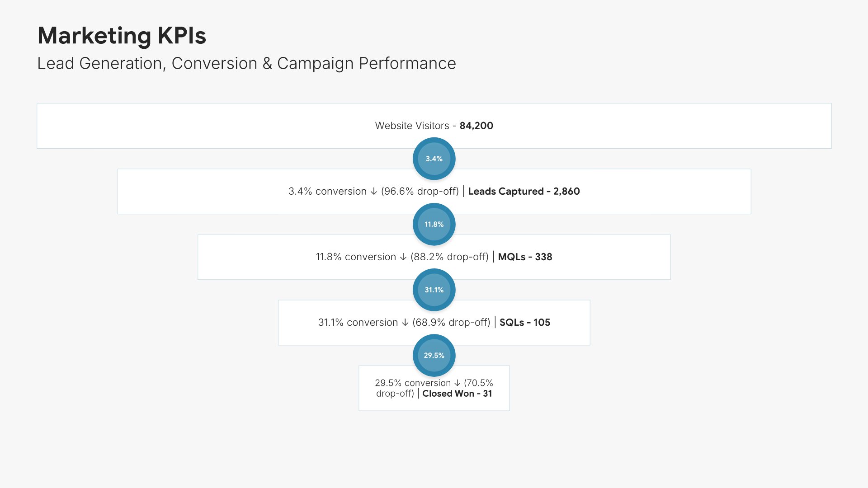Click the 29.5% conversion text in the bottom box
868x488 pixels.
pyautogui.click(x=412, y=383)
